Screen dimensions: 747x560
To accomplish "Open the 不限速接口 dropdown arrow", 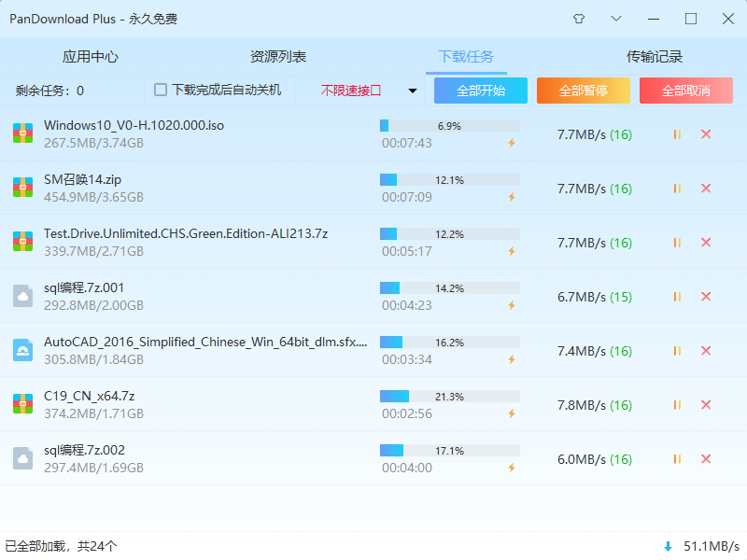I will 413,91.
